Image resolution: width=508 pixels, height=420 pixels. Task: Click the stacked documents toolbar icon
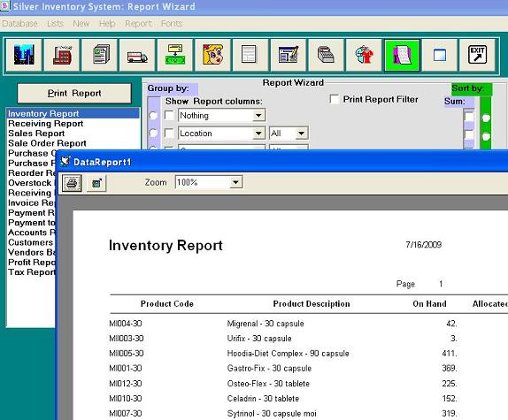[x=99, y=55]
